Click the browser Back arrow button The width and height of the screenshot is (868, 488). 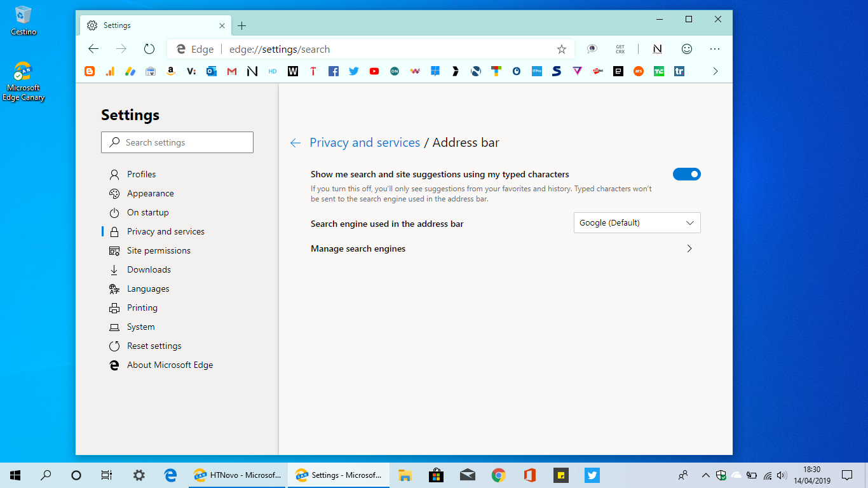pos(93,49)
